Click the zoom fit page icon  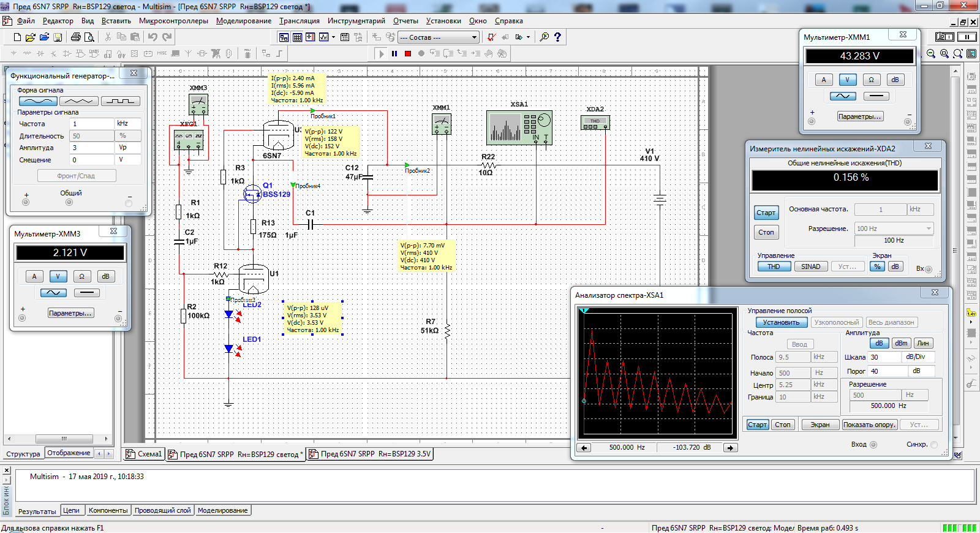coord(958,54)
